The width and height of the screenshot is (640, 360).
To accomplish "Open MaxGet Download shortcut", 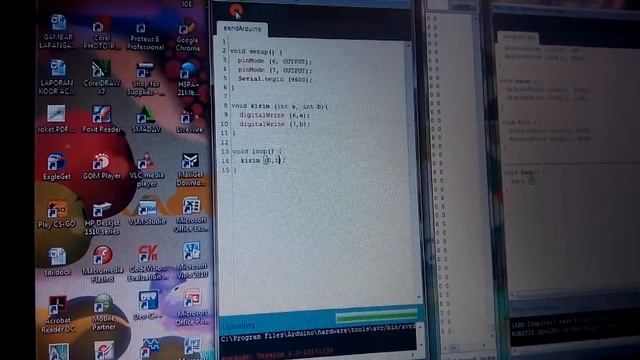I will (190, 170).
